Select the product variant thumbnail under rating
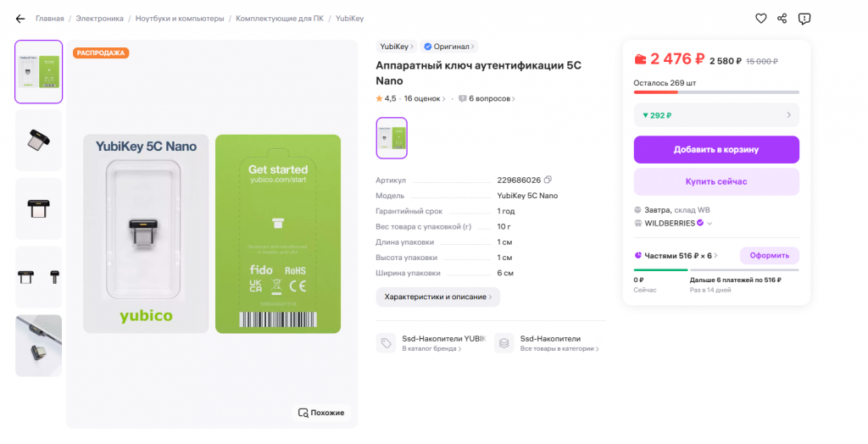 click(x=392, y=138)
